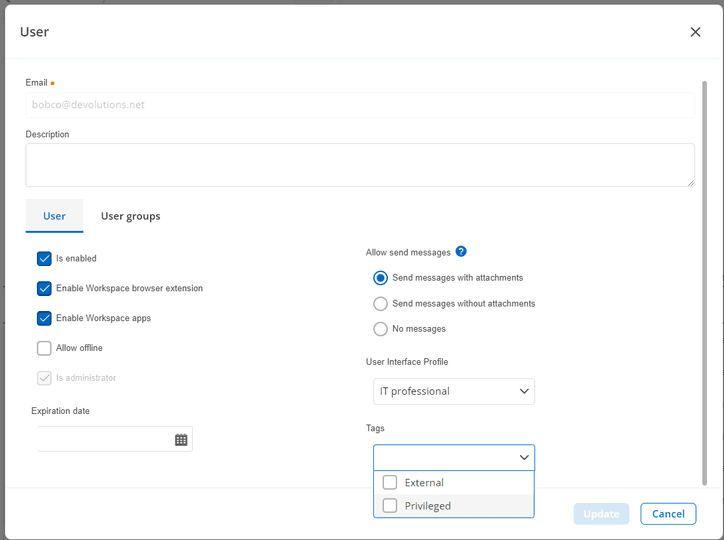Select Send messages without attachments
This screenshot has width=724, height=540.
pyautogui.click(x=380, y=304)
